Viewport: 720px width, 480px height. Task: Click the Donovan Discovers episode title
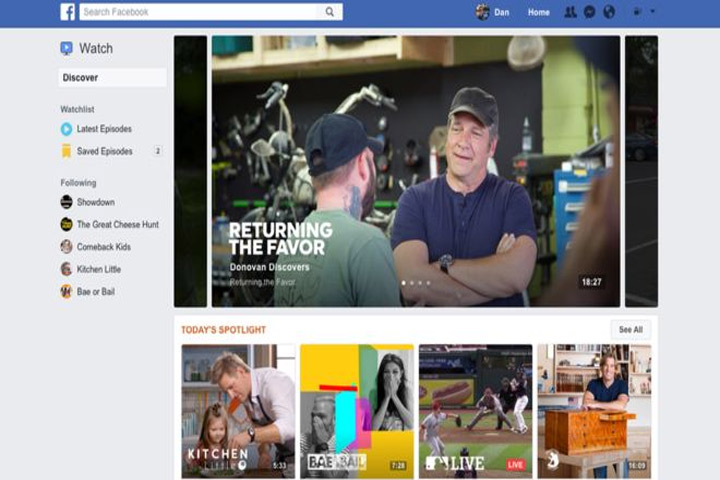click(x=270, y=267)
